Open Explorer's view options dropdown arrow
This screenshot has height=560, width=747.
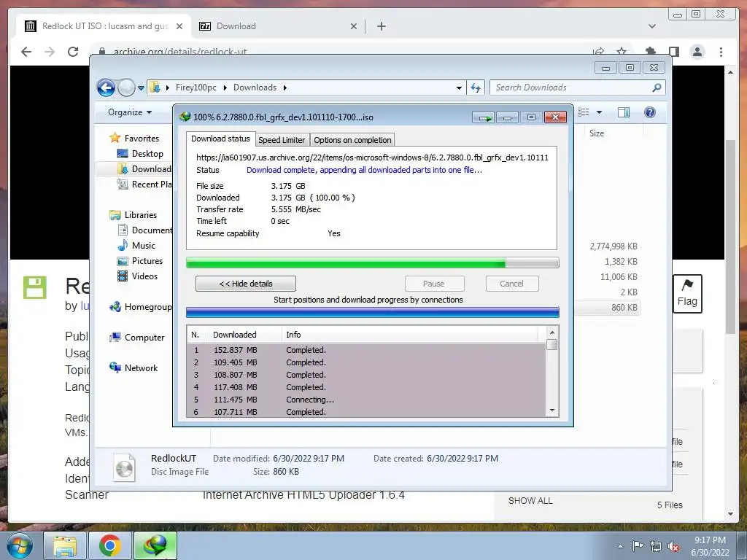click(x=600, y=112)
